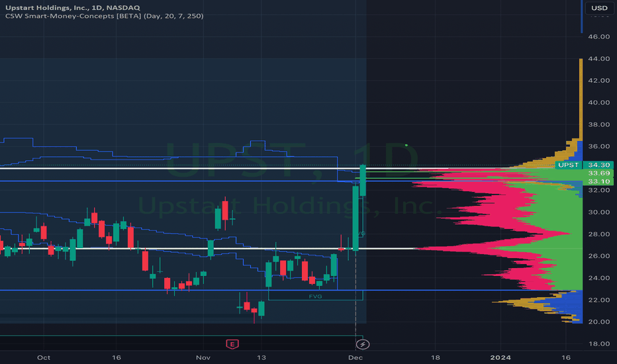Open the USD currency selector

tap(599, 8)
